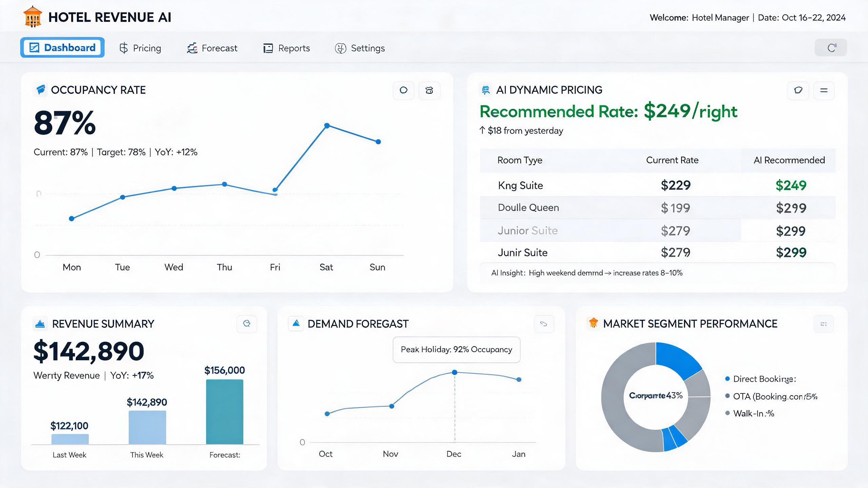Open the AI Dynamic Pricing menu lines icon

coord(824,90)
